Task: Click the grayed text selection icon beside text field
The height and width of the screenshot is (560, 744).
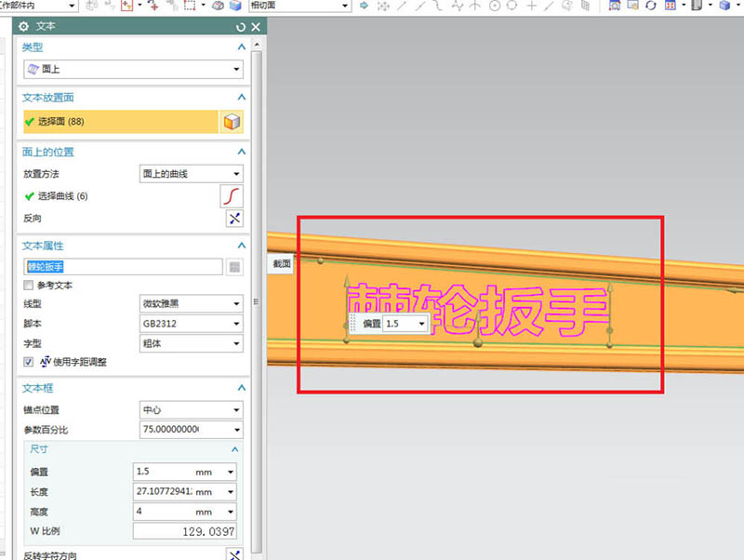Action: tap(234, 267)
